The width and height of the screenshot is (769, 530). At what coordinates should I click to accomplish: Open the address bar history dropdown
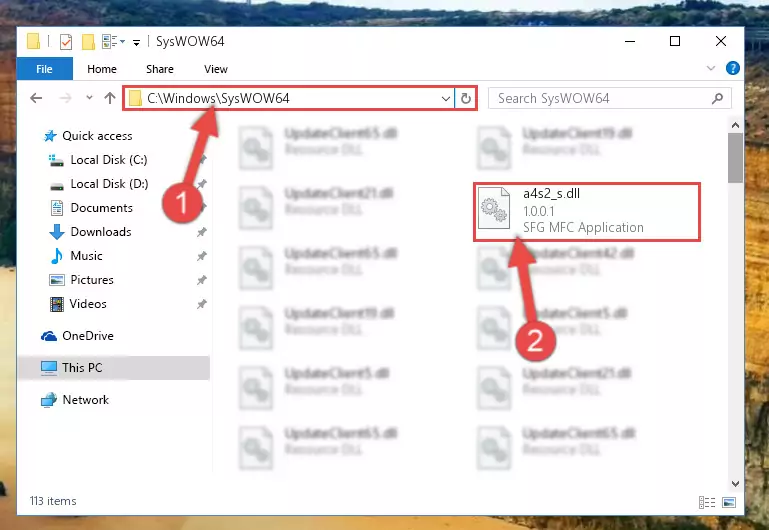tap(445, 99)
